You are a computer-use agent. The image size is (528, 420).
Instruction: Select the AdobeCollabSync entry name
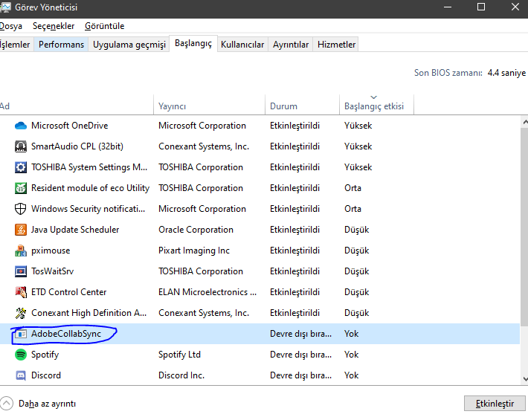66,334
